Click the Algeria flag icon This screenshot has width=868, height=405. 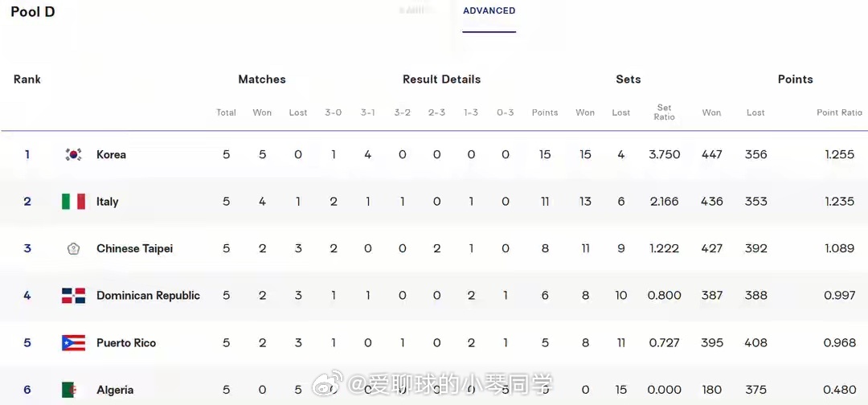(x=69, y=390)
